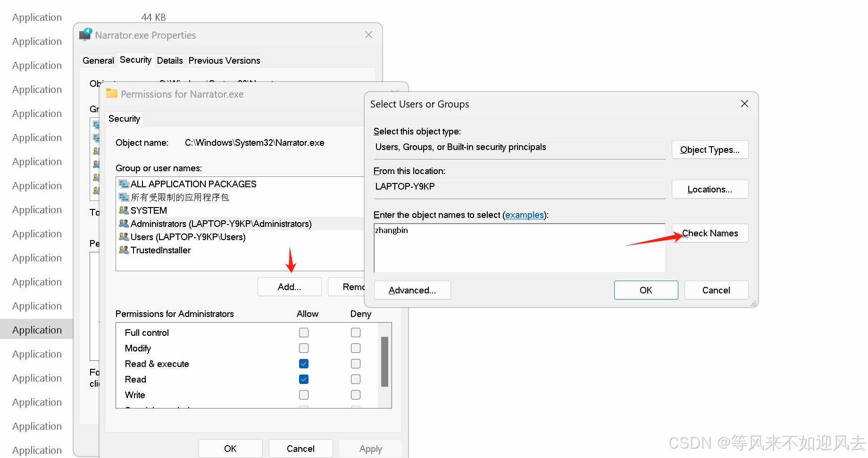Deny Modify permission checkbox
The width and height of the screenshot is (868, 458).
point(356,348)
